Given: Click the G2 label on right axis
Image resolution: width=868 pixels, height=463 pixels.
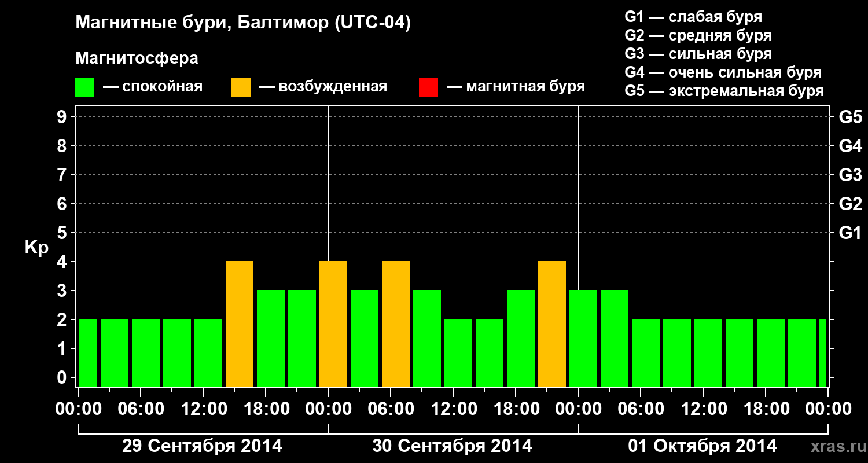Looking at the screenshot, I should [850, 204].
